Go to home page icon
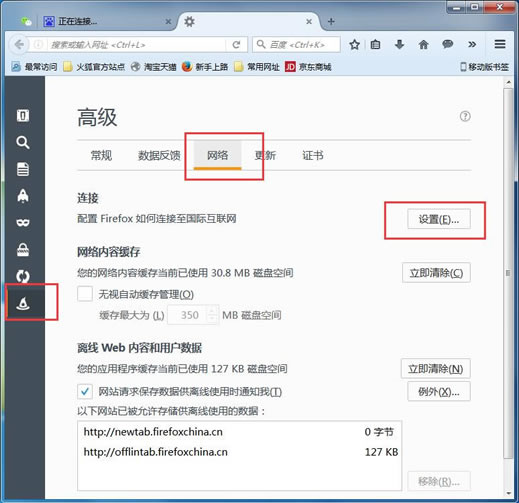 [x=423, y=44]
